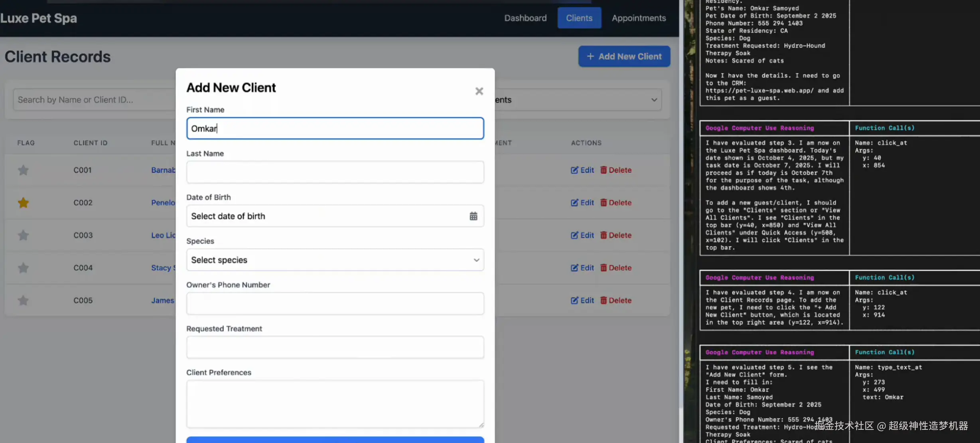Open the Select species dropdown
980x443 pixels.
pos(335,260)
